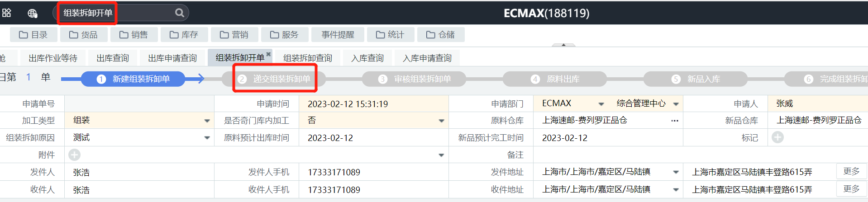Open the 库存 folder menu
This screenshot has height=202, width=868.
point(183,35)
